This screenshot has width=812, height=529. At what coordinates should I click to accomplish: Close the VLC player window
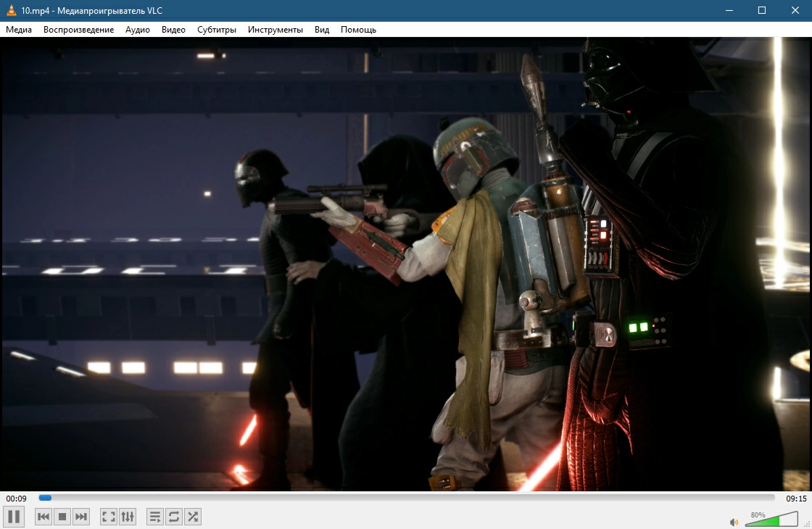(795, 10)
